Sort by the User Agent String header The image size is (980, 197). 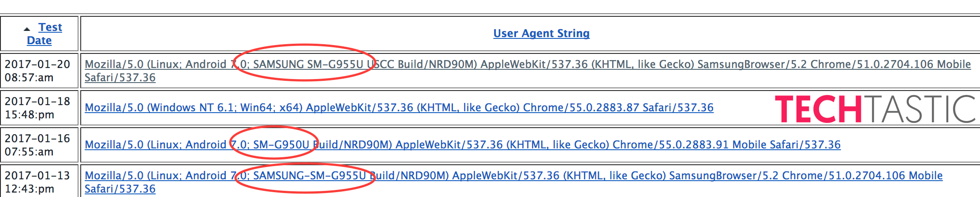[541, 33]
